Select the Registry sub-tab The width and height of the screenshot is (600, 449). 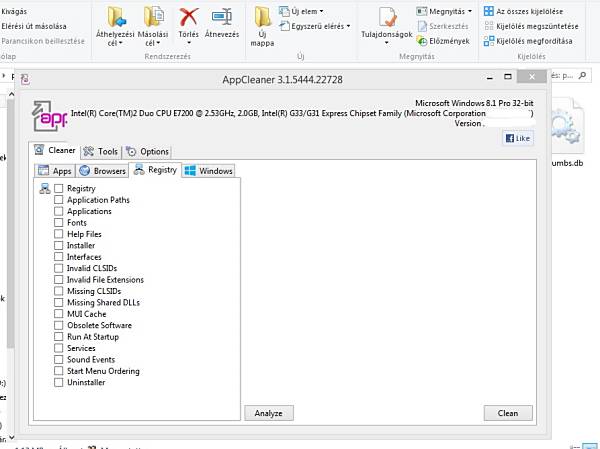pos(155,170)
